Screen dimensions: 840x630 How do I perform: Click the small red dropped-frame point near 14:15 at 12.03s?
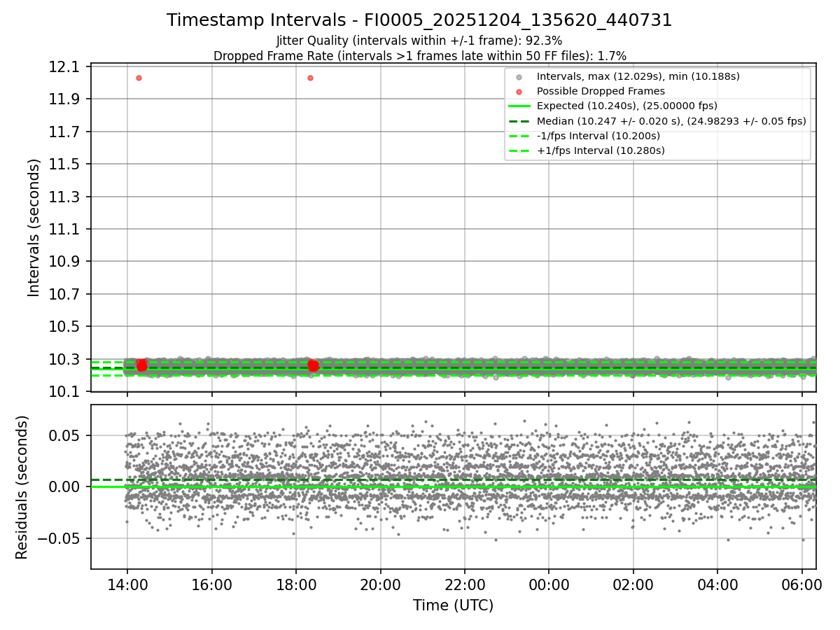tap(139, 78)
